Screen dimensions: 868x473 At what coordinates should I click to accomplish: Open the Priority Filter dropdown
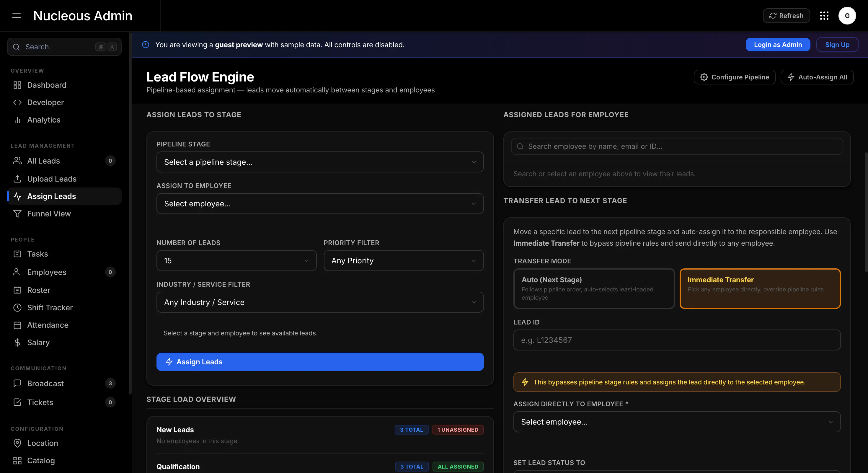point(403,260)
